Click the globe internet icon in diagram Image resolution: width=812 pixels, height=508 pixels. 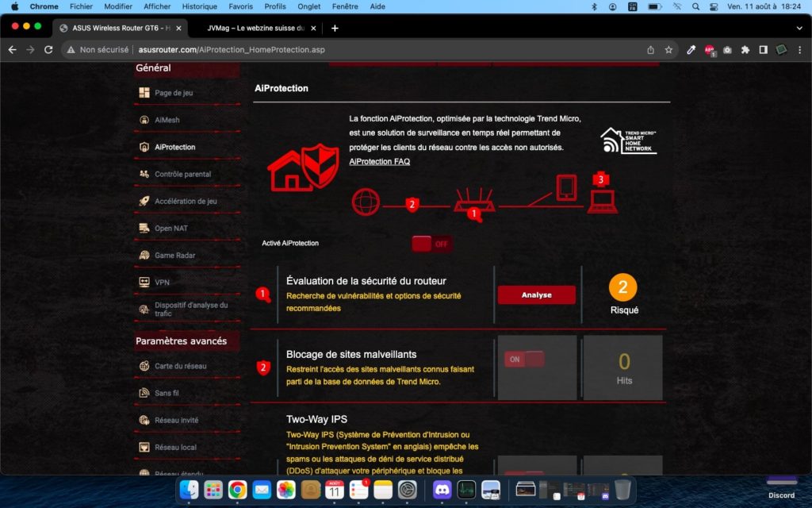tap(366, 202)
